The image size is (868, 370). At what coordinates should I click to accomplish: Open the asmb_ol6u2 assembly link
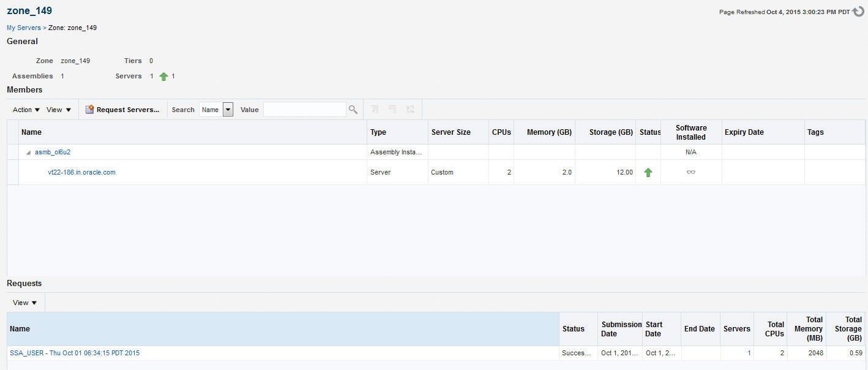(x=53, y=152)
